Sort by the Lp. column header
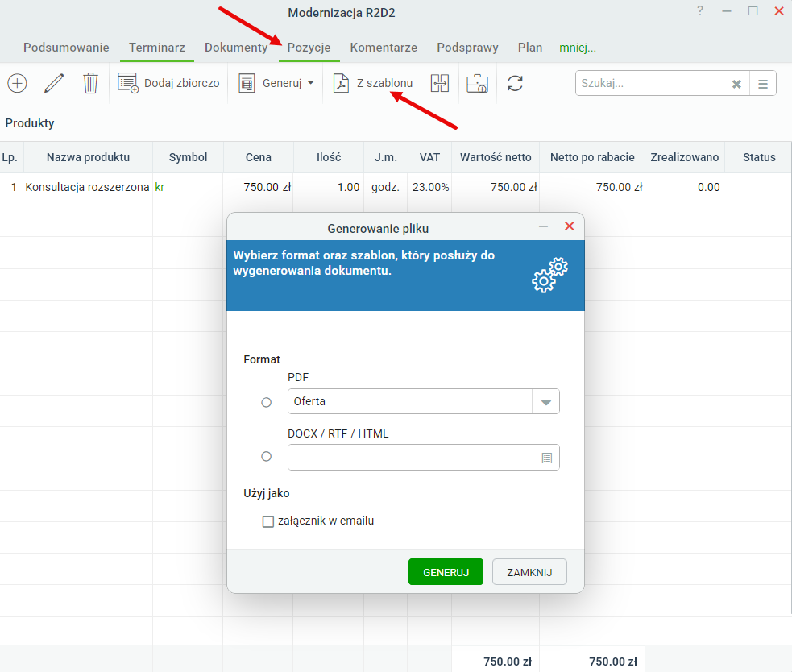792x672 pixels. [x=10, y=157]
